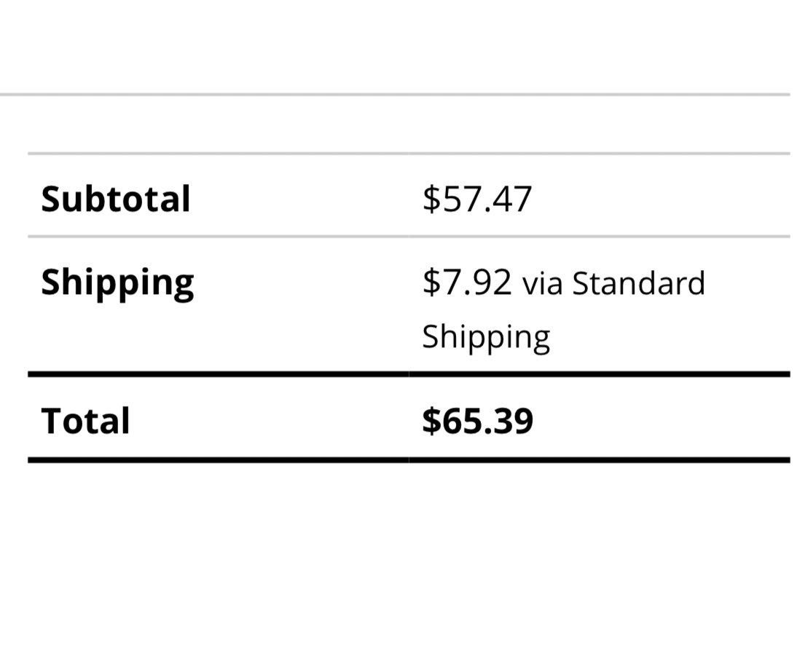Select the bold $65.39 total amount
The height and width of the screenshot is (672, 808).
478,421
